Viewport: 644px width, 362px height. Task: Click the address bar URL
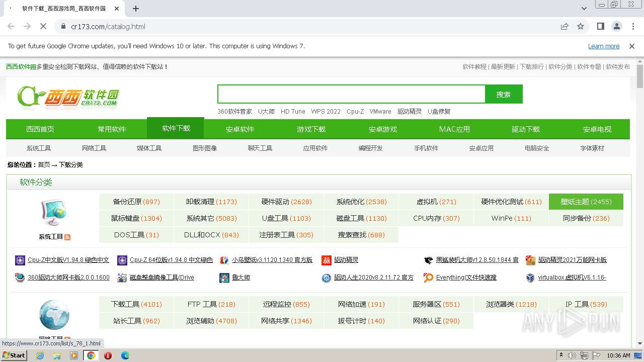pos(108,27)
